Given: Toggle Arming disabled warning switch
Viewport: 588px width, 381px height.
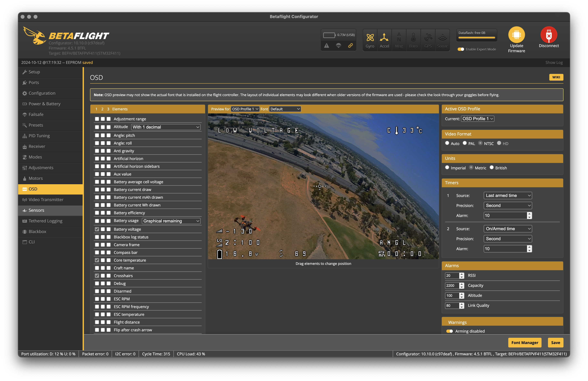Looking at the screenshot, I should 449,331.
